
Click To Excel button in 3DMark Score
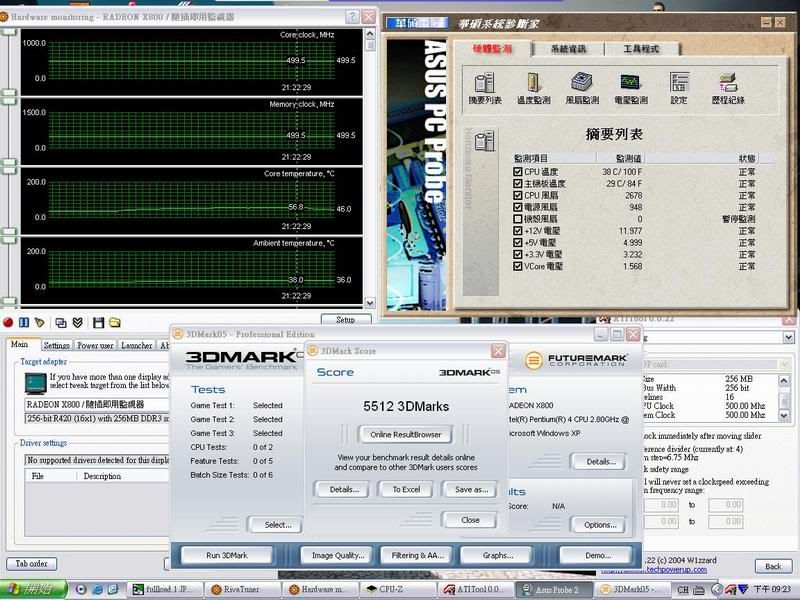(406, 489)
